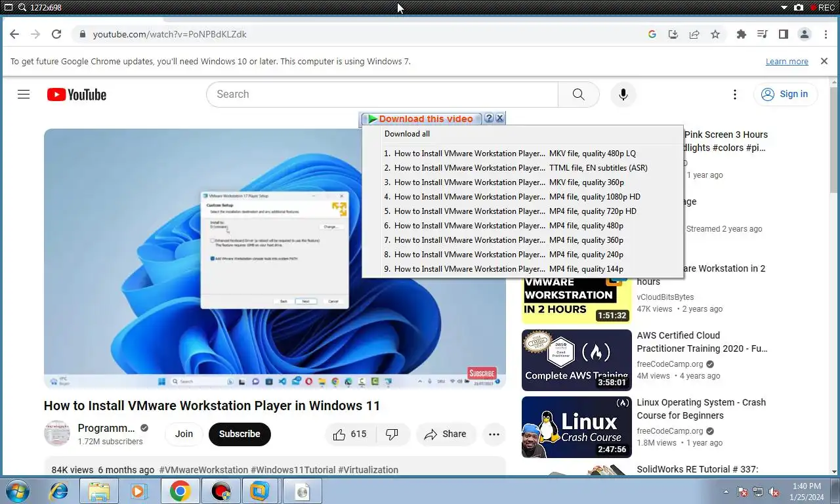Click #Virtualization hashtag

click(x=368, y=470)
